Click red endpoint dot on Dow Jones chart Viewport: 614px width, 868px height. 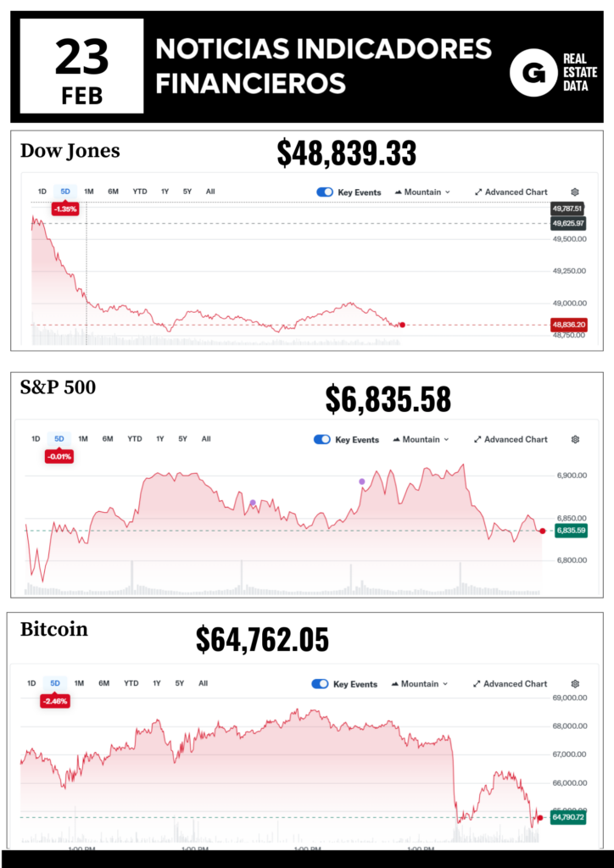tap(402, 325)
